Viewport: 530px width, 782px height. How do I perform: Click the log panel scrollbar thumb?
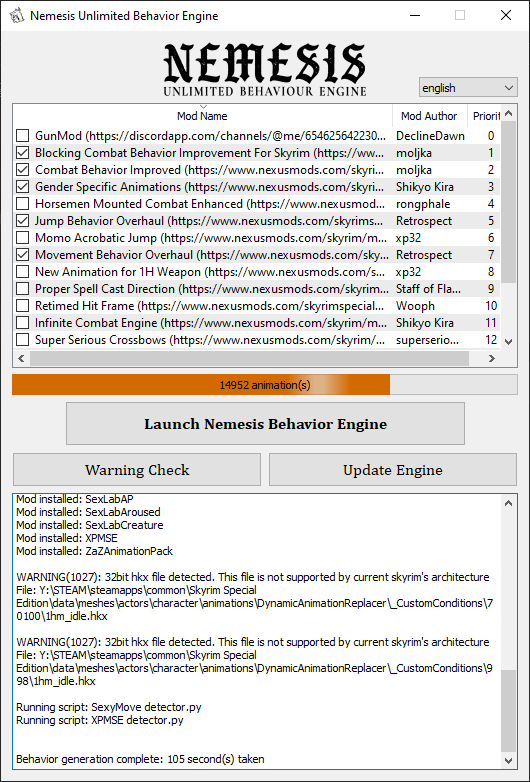[508, 711]
